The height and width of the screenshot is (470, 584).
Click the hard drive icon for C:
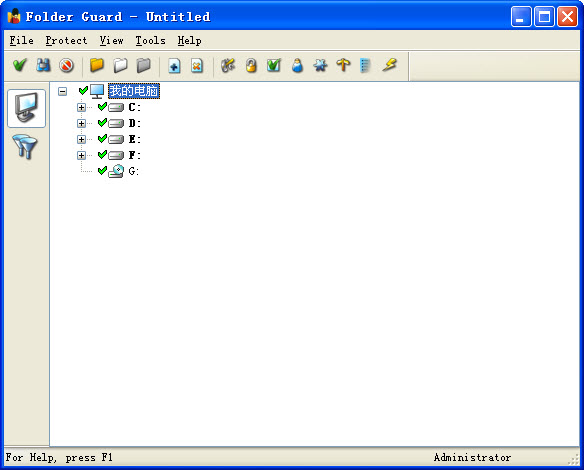116,108
